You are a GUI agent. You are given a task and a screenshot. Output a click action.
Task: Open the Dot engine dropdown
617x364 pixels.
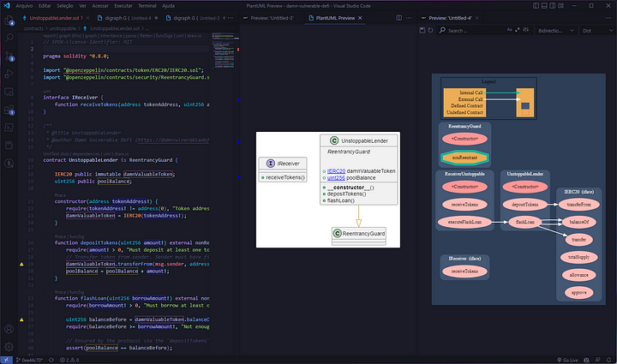click(598, 31)
